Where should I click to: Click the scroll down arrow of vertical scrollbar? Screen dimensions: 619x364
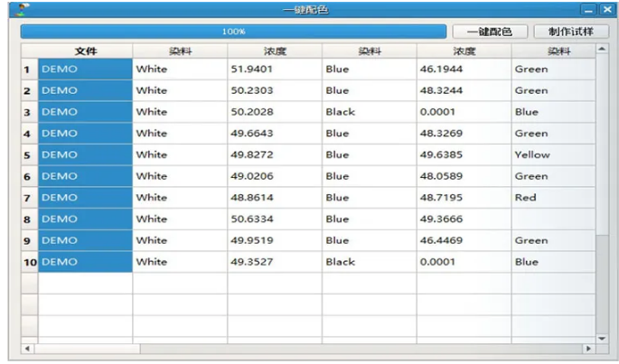point(602,339)
